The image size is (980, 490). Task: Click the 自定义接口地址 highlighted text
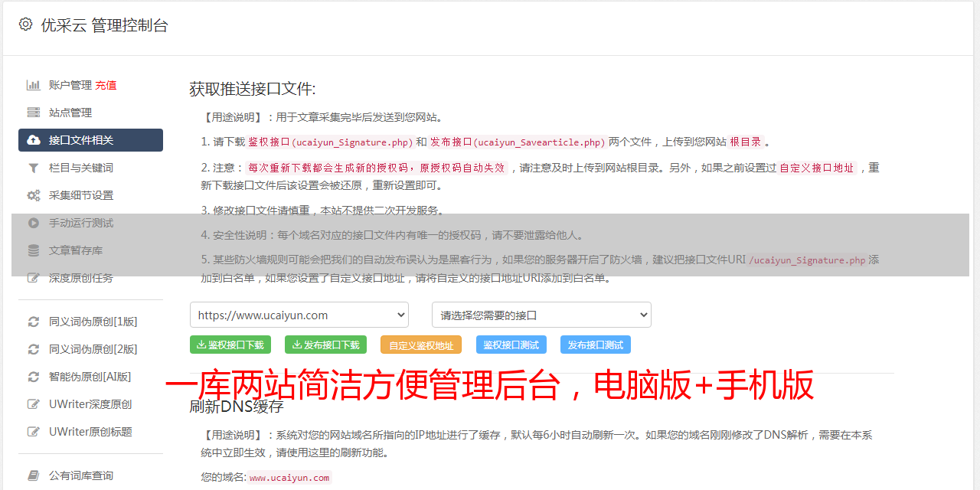point(817,168)
